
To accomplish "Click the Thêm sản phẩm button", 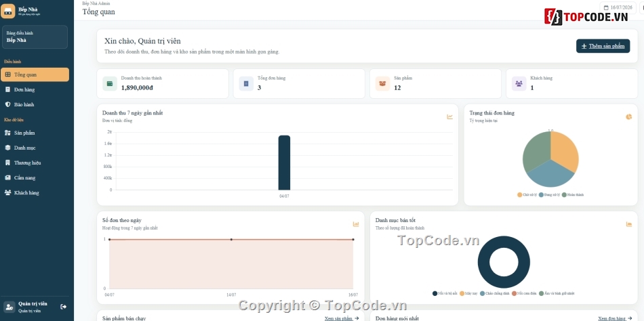I will [x=603, y=46].
